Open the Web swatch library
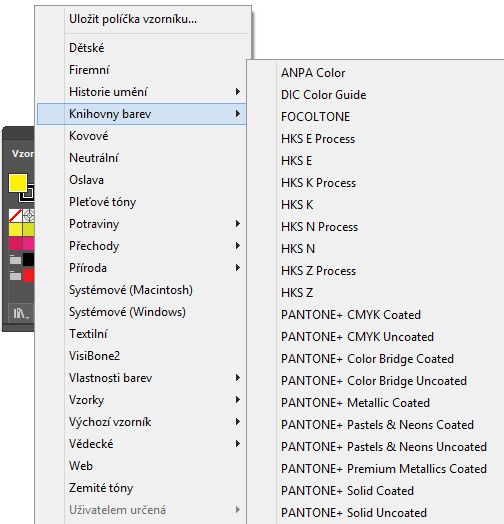The image size is (504, 524). [x=142, y=466]
